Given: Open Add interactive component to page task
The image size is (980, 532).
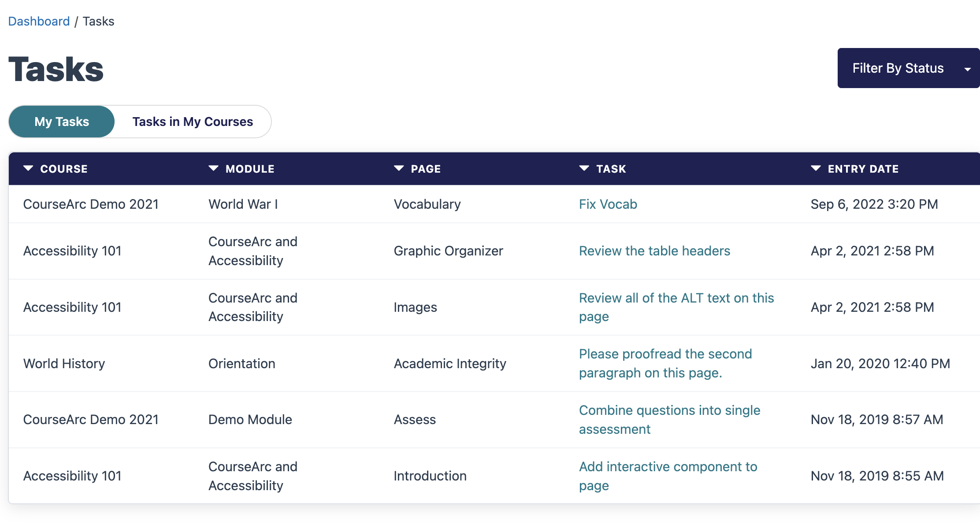Looking at the screenshot, I should 668,476.
